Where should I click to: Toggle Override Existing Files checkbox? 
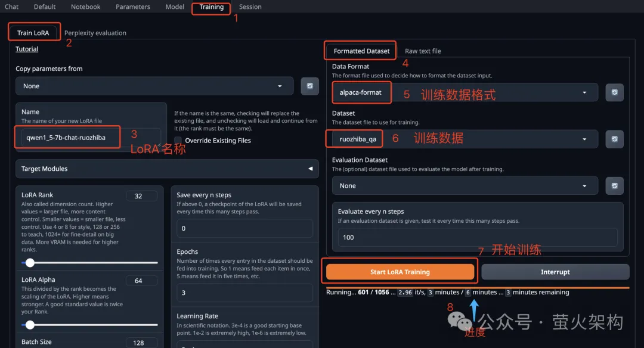pos(178,141)
